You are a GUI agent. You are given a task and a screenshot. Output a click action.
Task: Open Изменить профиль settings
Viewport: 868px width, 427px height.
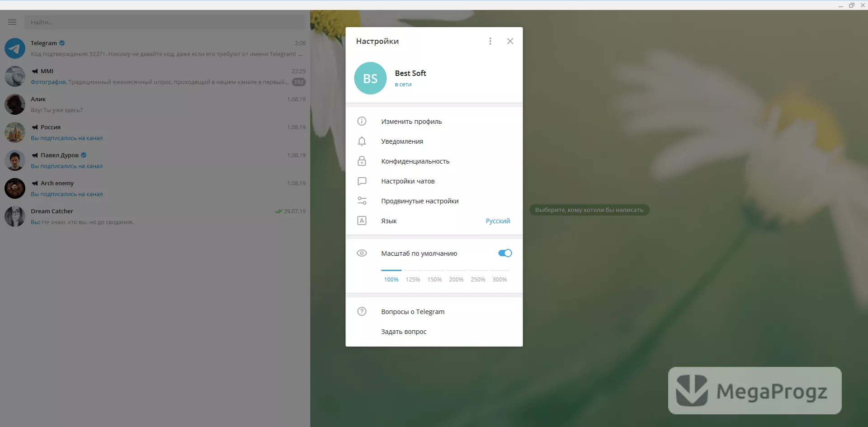434,122
